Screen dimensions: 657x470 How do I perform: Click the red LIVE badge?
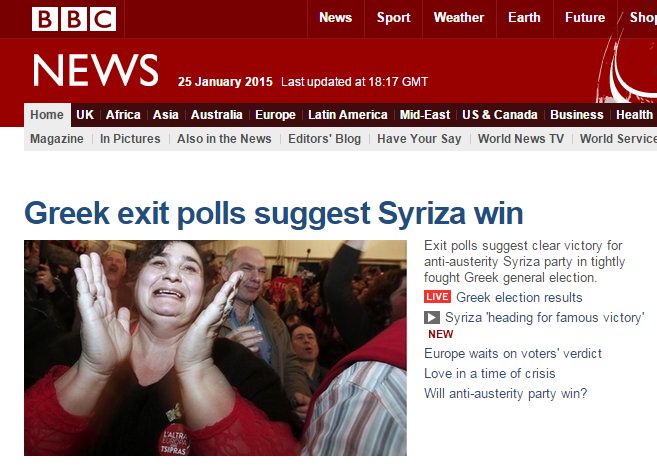coord(437,297)
